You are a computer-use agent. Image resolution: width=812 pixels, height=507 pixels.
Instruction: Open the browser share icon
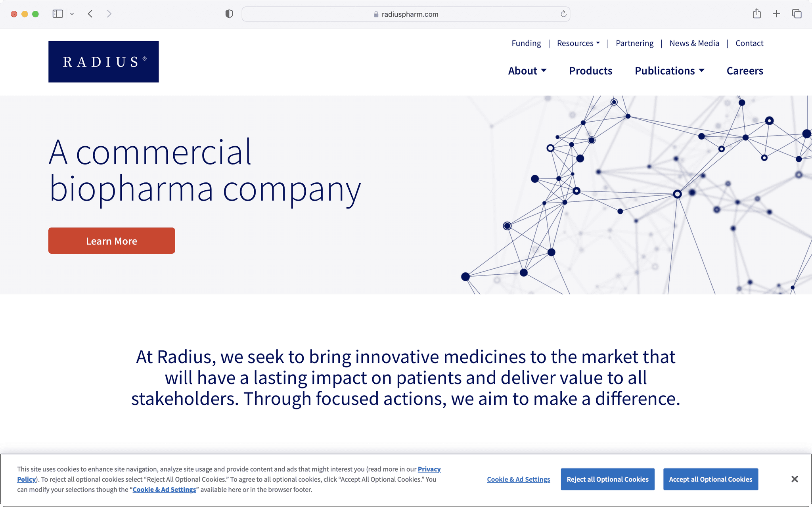[756, 14]
